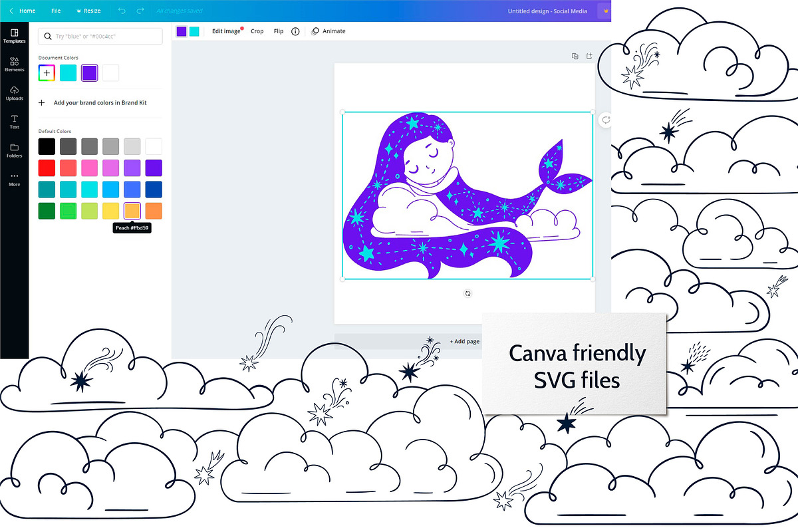Screen dimensions: 798x532
Task: Choose red in Default Colors
Action: (47, 168)
